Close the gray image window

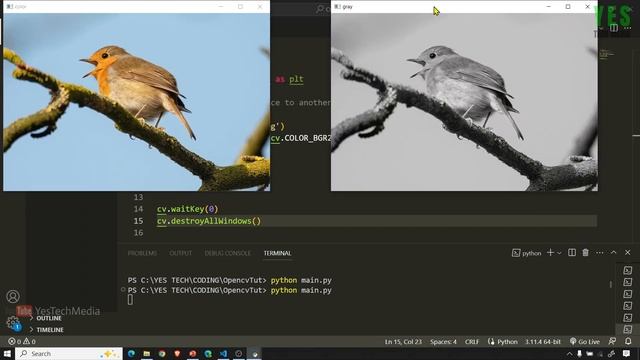tap(587, 7)
